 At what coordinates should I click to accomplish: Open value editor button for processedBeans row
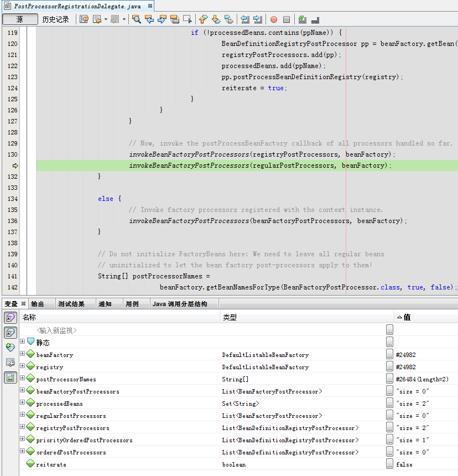tap(390, 402)
